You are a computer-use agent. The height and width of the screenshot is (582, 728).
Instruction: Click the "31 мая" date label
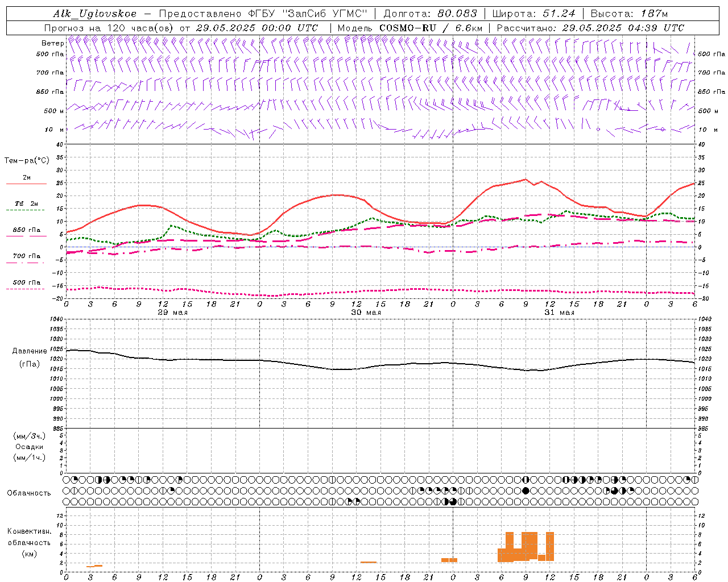pyautogui.click(x=559, y=313)
